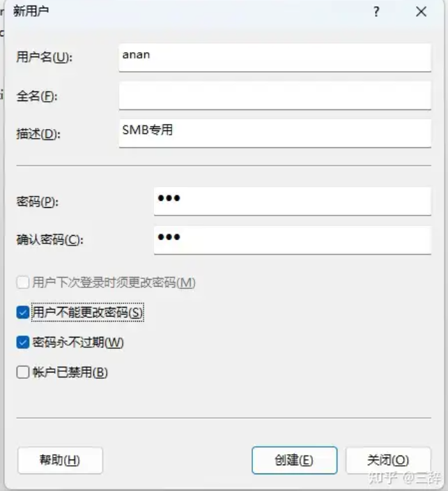Select the 描述 field with SMB专用
The height and width of the screenshot is (491, 448).
point(275,133)
